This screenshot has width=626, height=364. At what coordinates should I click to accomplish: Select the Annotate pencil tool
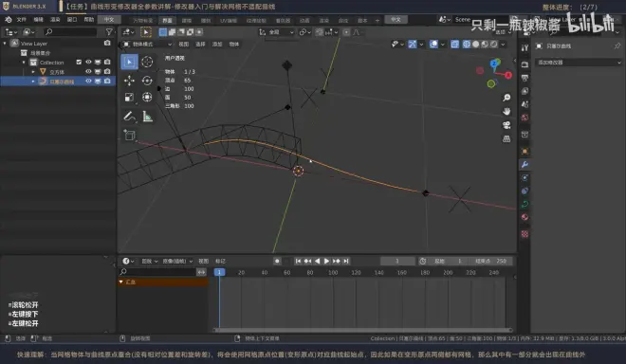pyautogui.click(x=129, y=117)
